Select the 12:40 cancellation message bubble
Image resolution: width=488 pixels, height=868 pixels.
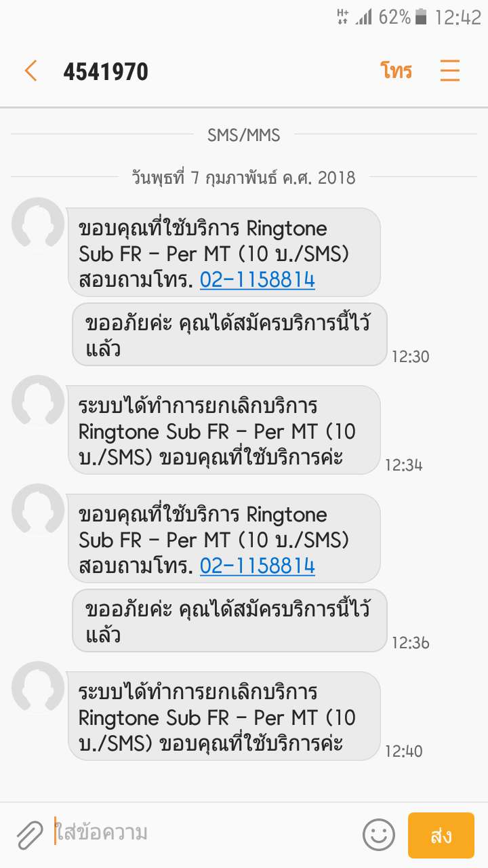(224, 716)
